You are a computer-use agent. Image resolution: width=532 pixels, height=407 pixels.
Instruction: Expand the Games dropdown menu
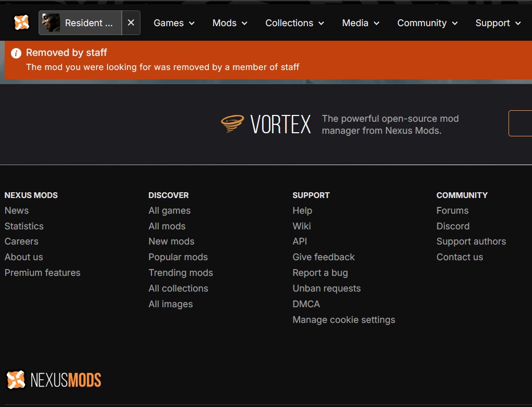pyautogui.click(x=174, y=23)
